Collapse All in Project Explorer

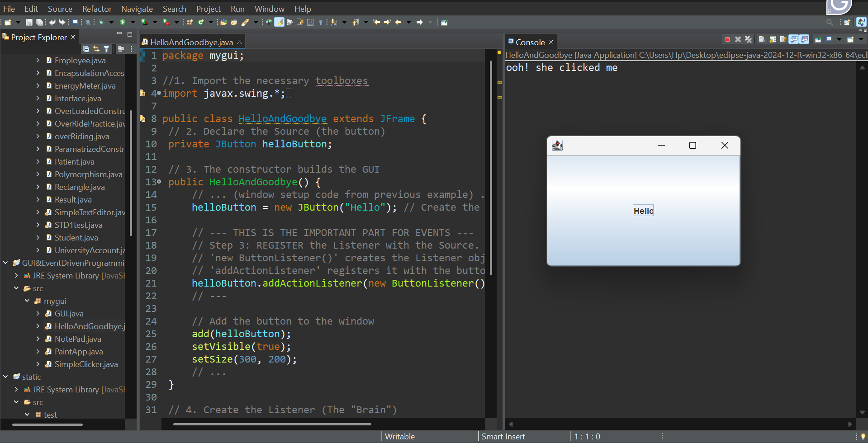[x=85, y=49]
